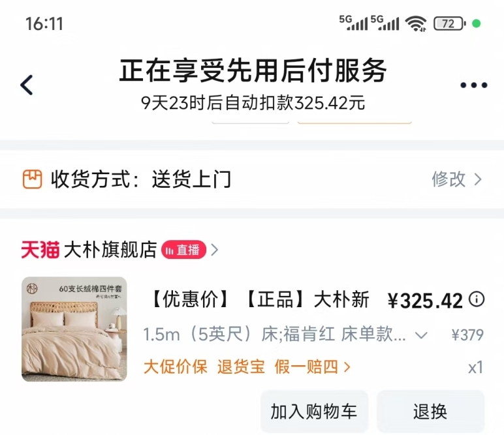The image size is (504, 435).
Task: Open the three-dot more options menu
Action: click(474, 85)
